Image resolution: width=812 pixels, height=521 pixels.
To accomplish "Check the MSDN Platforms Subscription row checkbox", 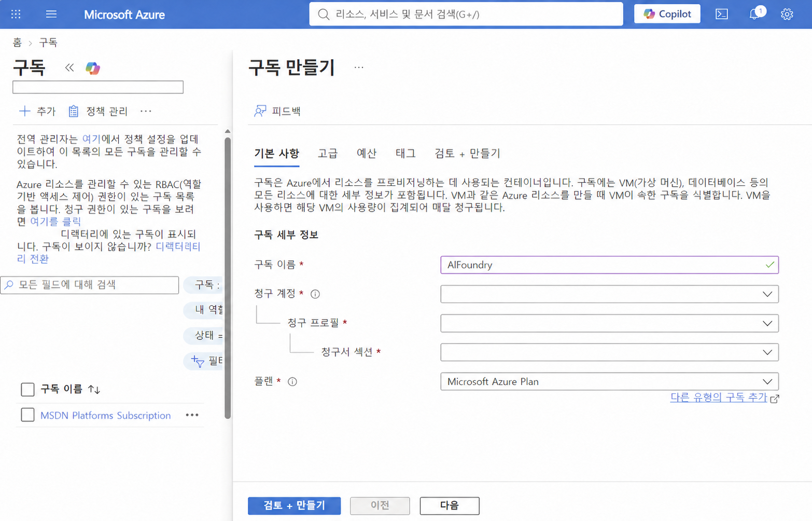I will pos(27,415).
